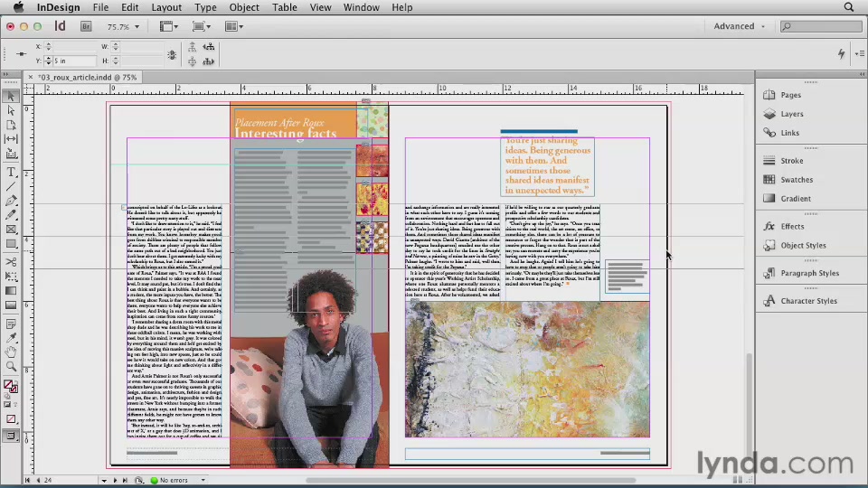Select the Rectangle Frame tool
The width and height of the screenshot is (868, 488).
[x=11, y=229]
